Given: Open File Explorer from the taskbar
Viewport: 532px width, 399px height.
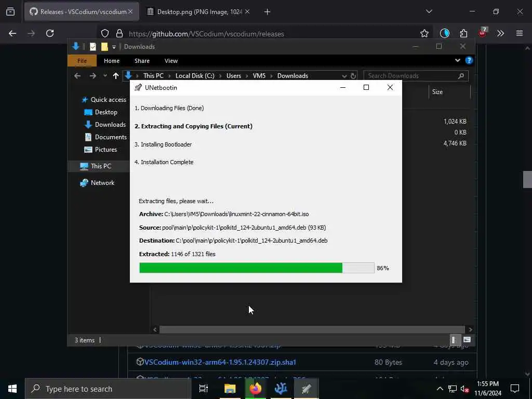Looking at the screenshot, I should click(x=230, y=389).
